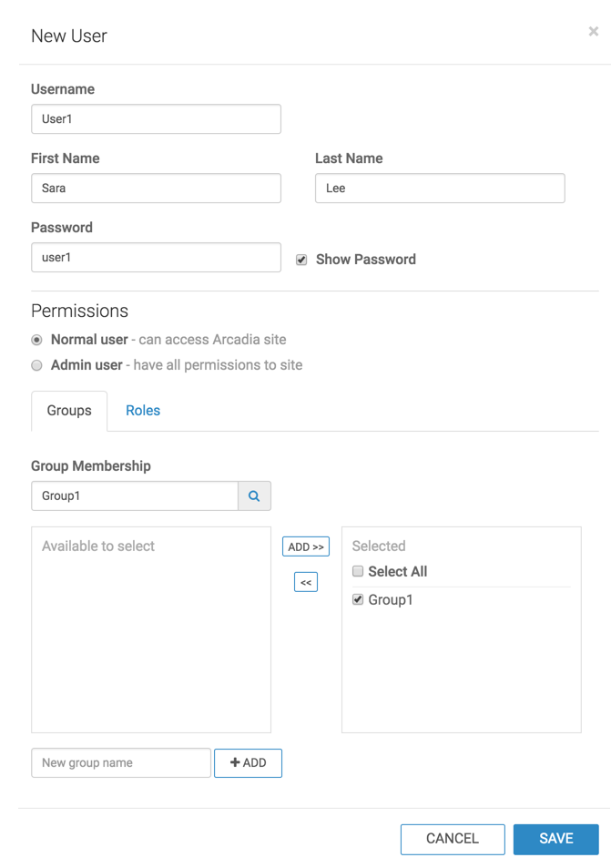
Task: Click into the Last Name field
Action: pyautogui.click(x=440, y=189)
